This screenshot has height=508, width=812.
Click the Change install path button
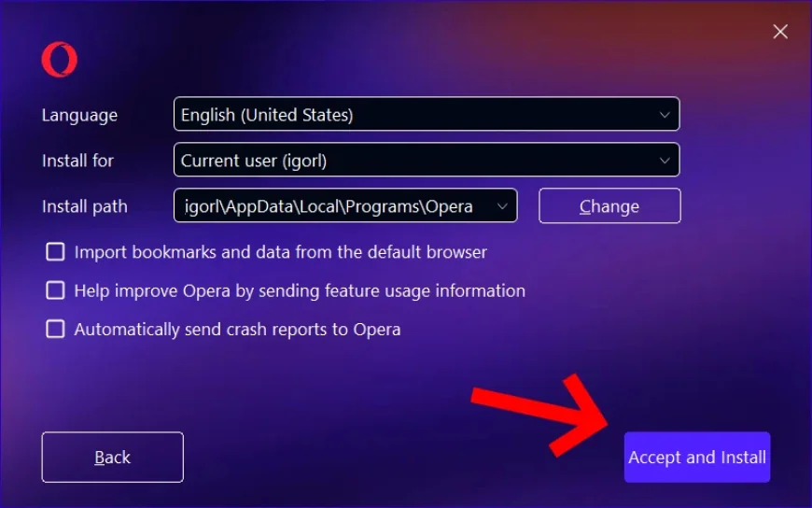(609, 205)
